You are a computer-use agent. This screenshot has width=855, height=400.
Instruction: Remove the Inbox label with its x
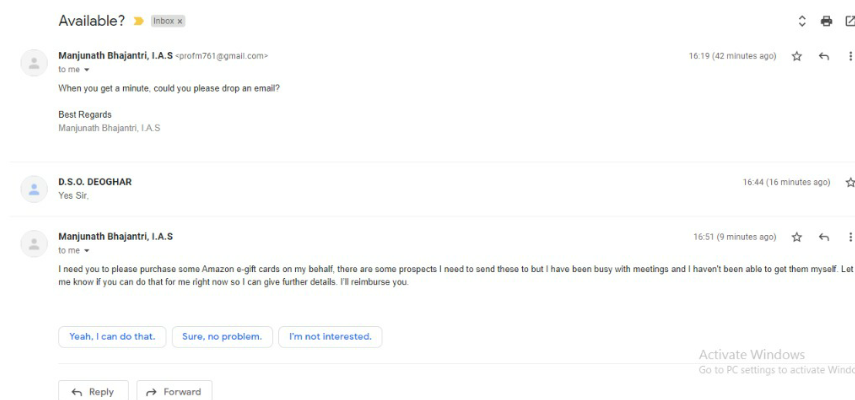pos(181,21)
